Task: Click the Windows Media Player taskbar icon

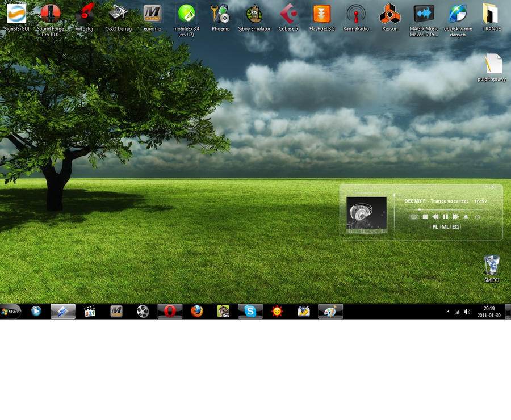Action: pyautogui.click(x=36, y=312)
